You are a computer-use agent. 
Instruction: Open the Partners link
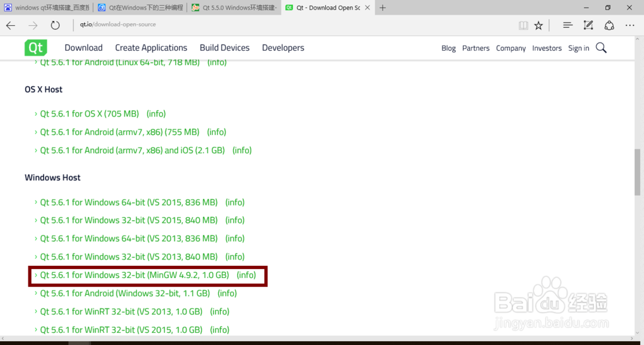(x=476, y=48)
